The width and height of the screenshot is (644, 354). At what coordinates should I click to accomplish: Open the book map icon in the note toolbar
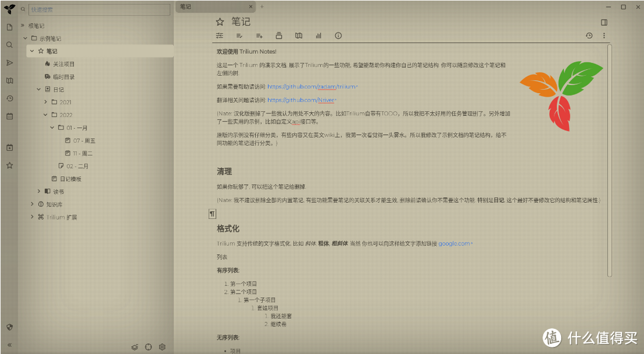point(298,35)
